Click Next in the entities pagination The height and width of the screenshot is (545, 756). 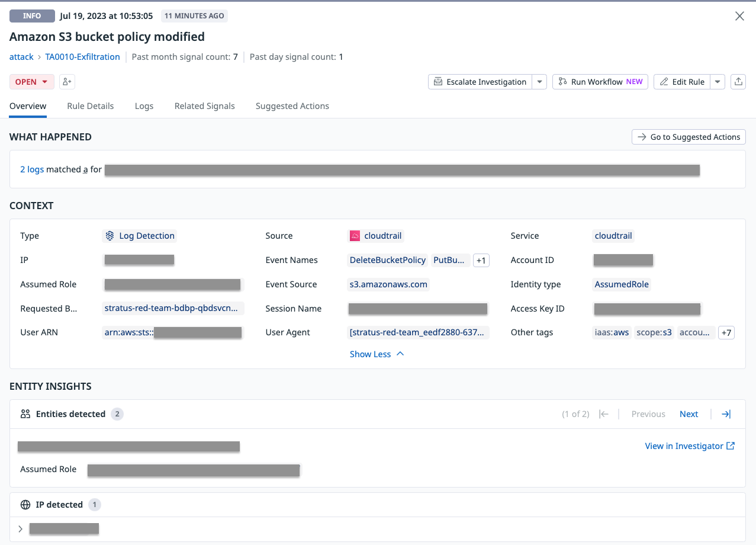click(689, 413)
